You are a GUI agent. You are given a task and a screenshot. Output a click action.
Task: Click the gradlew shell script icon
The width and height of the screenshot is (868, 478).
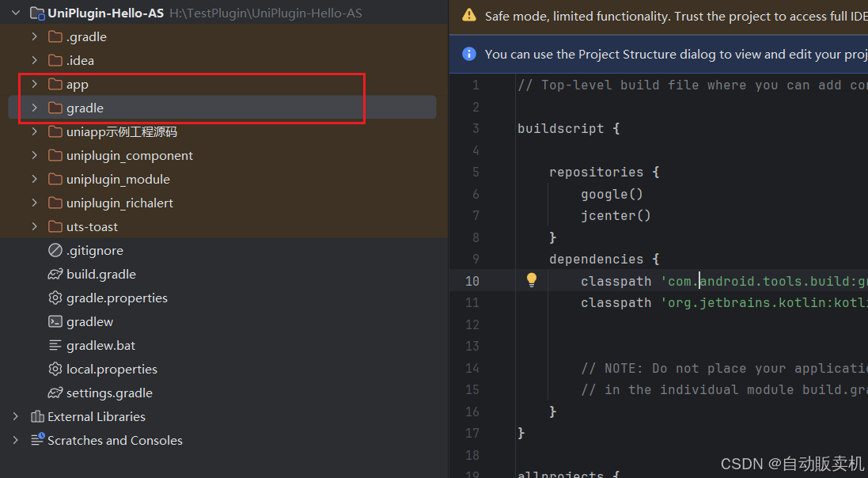(x=55, y=321)
